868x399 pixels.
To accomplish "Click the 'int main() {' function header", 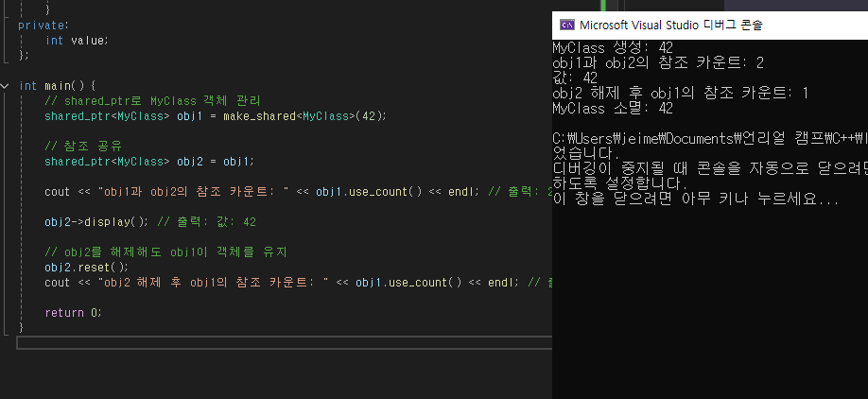I will [x=58, y=86].
